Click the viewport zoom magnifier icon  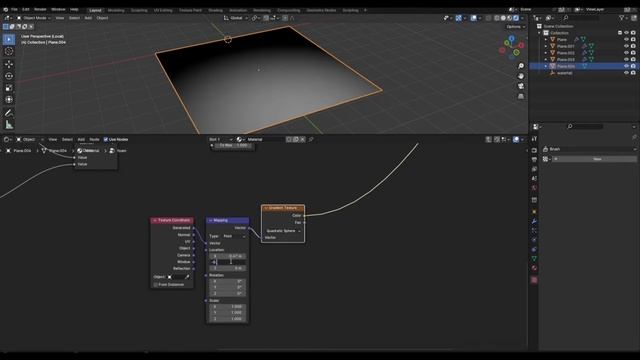click(521, 66)
